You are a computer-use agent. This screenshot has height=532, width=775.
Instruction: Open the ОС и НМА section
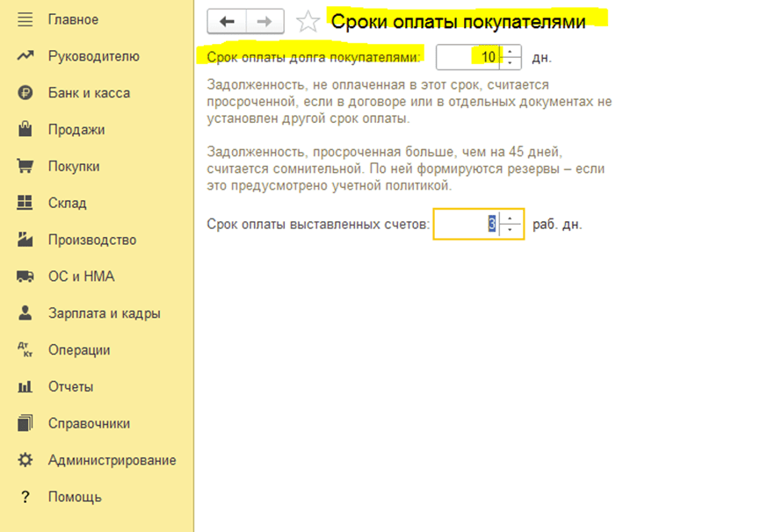[x=81, y=277]
